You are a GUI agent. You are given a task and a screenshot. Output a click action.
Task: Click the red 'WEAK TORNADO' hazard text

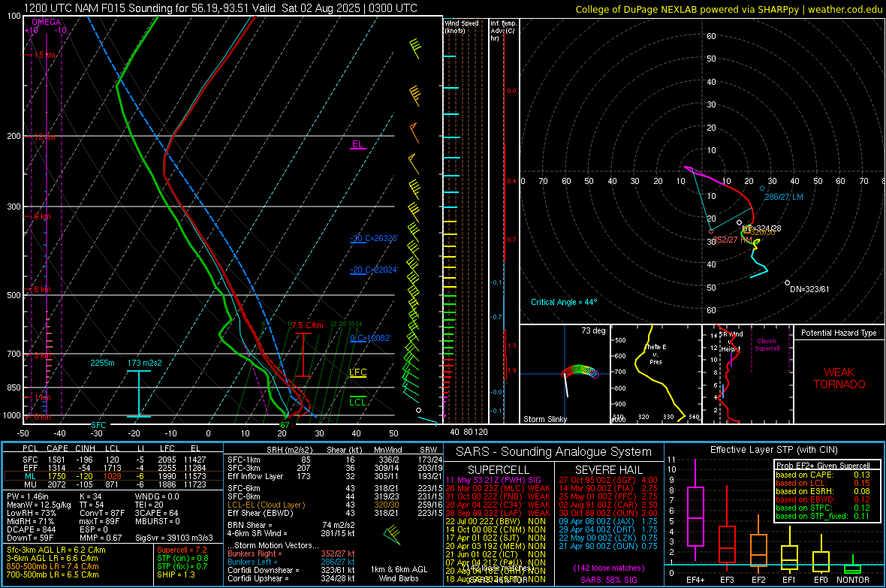coord(839,378)
